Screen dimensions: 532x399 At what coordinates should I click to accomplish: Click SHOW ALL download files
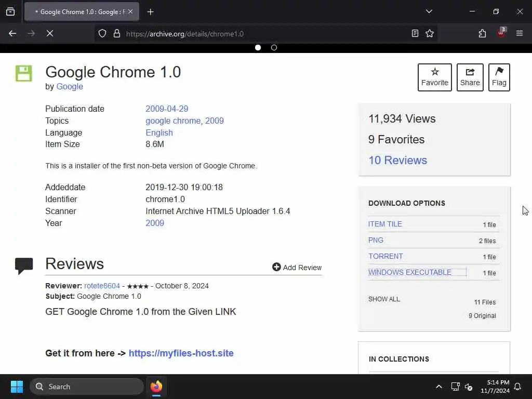point(384,299)
